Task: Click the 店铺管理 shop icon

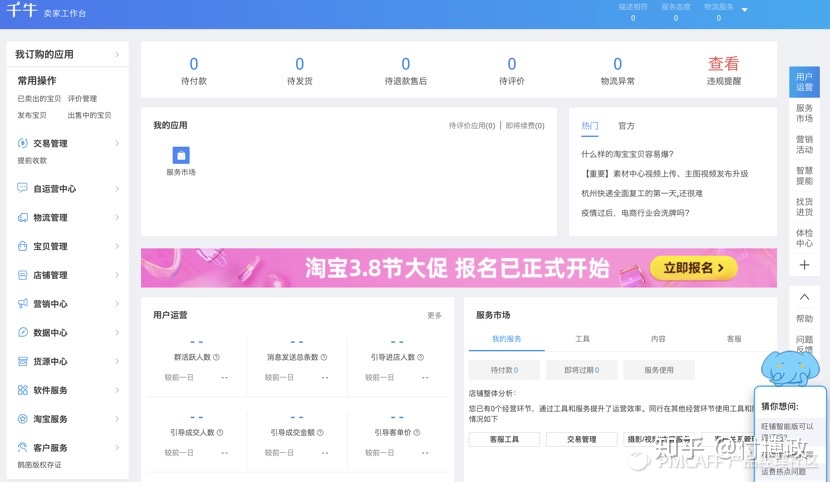Action: click(x=22, y=275)
